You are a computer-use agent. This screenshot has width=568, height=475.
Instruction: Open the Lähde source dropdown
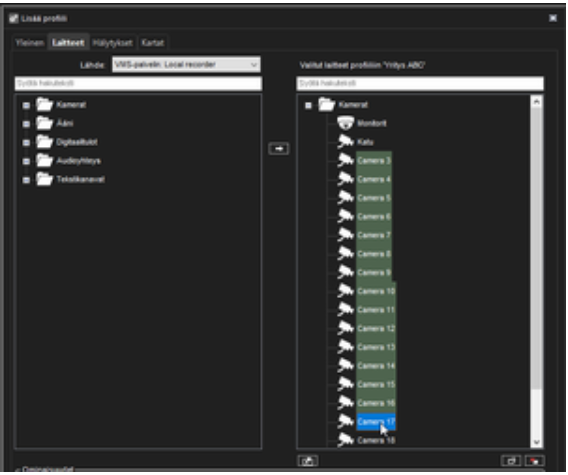(186, 64)
